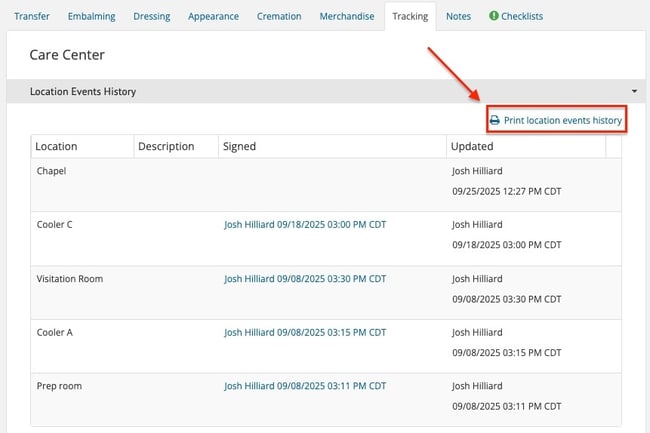The image size is (650, 433).
Task: Click updated timestamp 09/08/2025 03:30 PM CDT
Action: coord(507,299)
